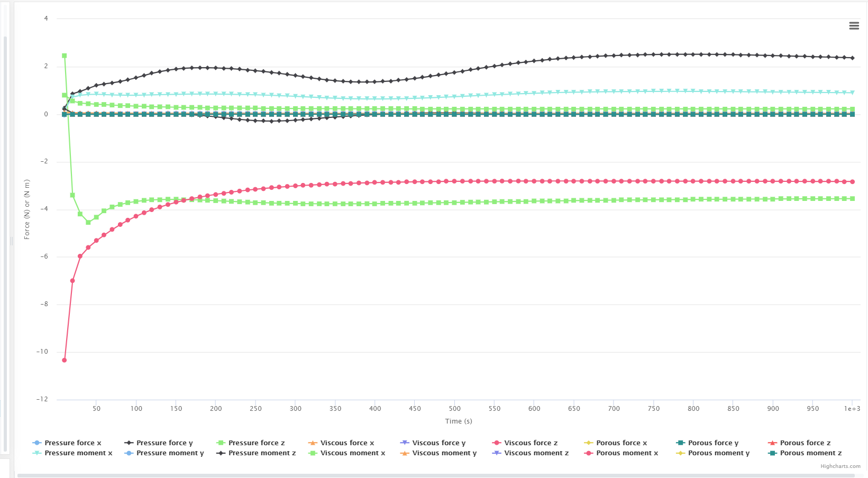The width and height of the screenshot is (868, 478).
Task: Click the Porous force y square legend icon
Action: 680,443
